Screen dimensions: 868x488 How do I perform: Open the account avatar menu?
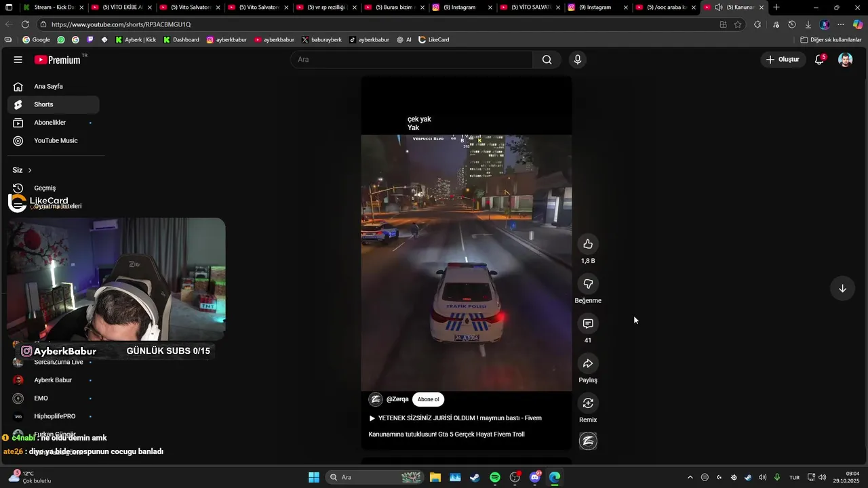pyautogui.click(x=845, y=60)
